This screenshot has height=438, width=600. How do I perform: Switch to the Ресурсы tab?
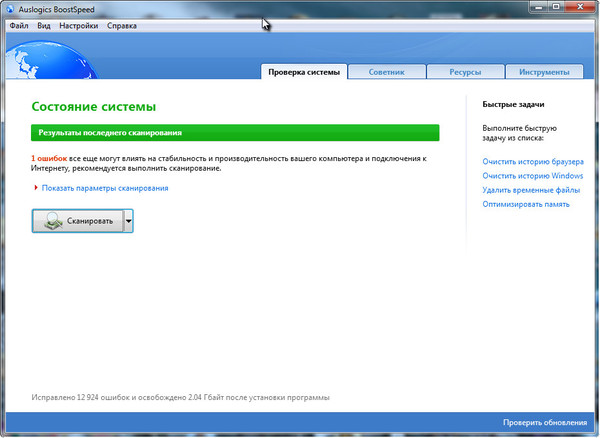[465, 72]
